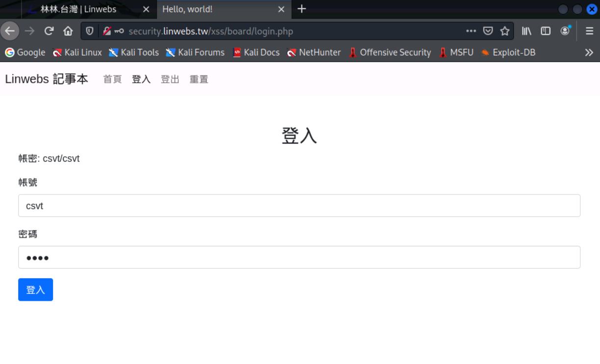Viewport: 600px width, 364px height.
Task: Click the 重置 link in navbar
Action: 199,79
